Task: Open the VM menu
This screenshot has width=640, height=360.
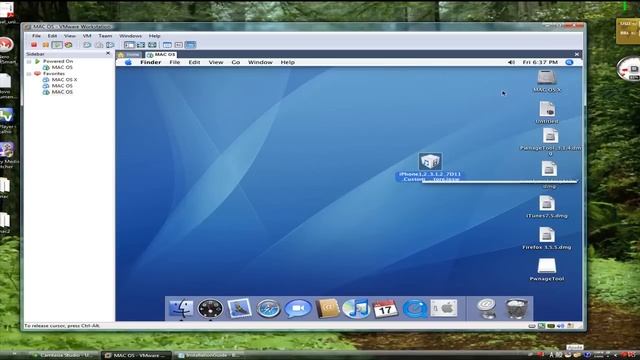Action: [x=87, y=36]
